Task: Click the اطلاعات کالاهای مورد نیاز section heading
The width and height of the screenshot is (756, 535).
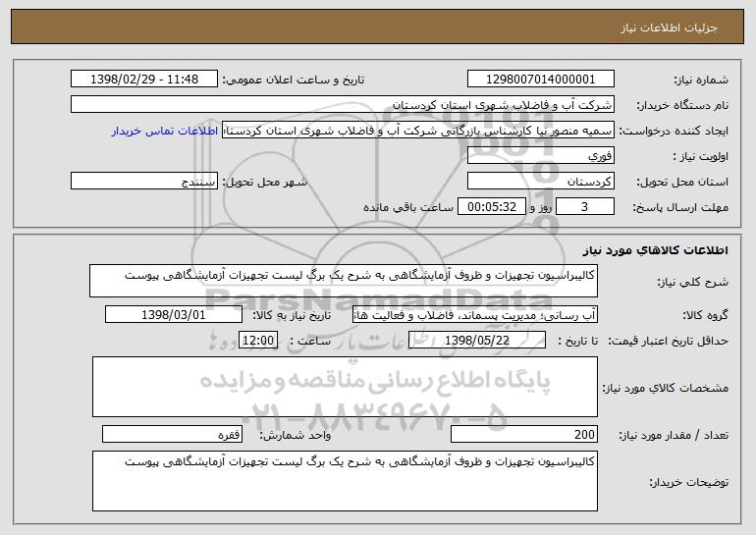Action: tap(655, 250)
